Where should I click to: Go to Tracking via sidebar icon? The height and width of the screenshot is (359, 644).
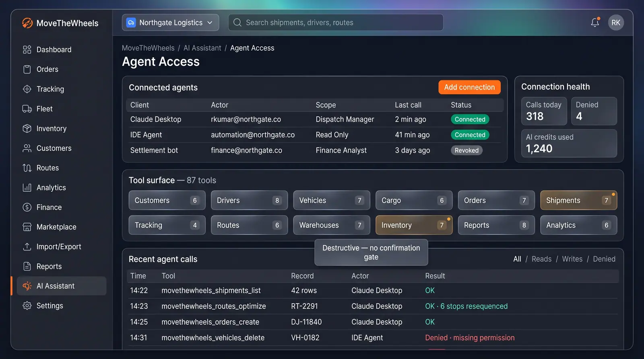click(27, 89)
